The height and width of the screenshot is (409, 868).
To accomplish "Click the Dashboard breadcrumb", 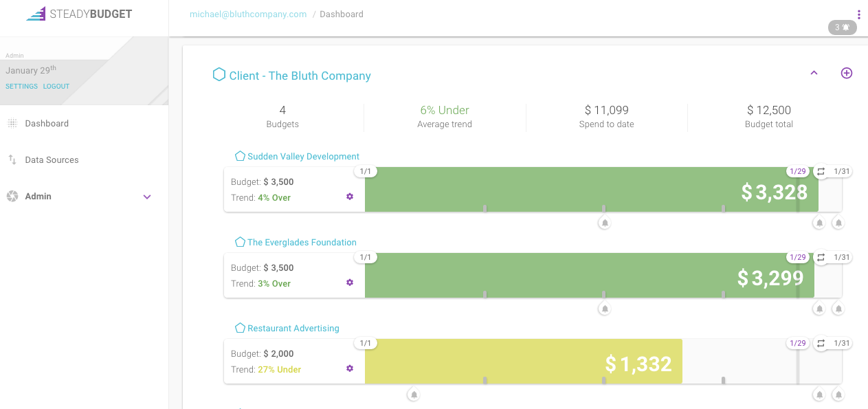I will (342, 14).
